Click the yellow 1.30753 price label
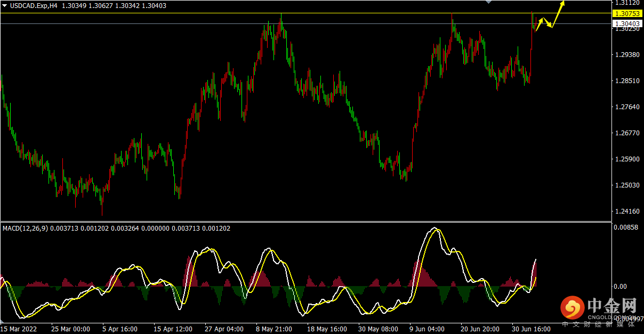Viewport: 644px width, 334px height. (627, 13)
